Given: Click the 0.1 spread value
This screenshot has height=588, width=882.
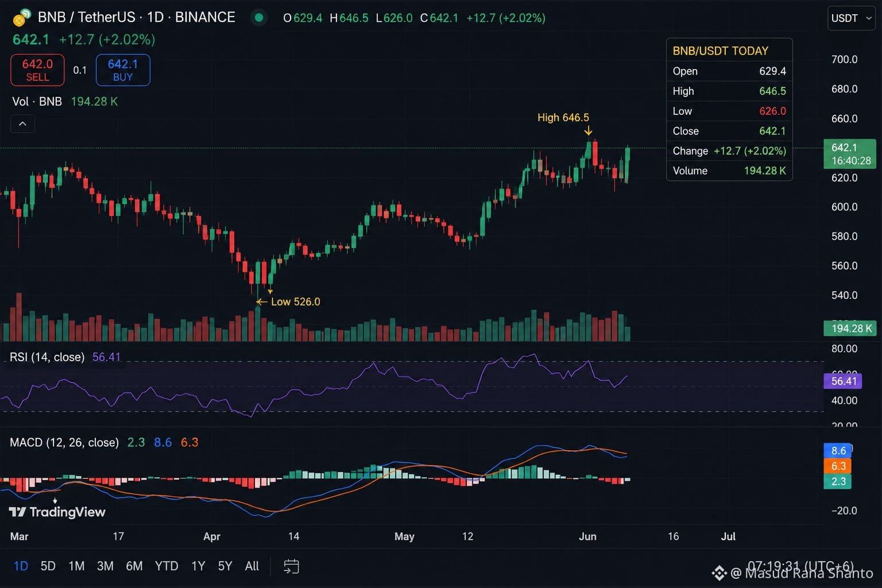Looking at the screenshot, I should [x=80, y=71].
